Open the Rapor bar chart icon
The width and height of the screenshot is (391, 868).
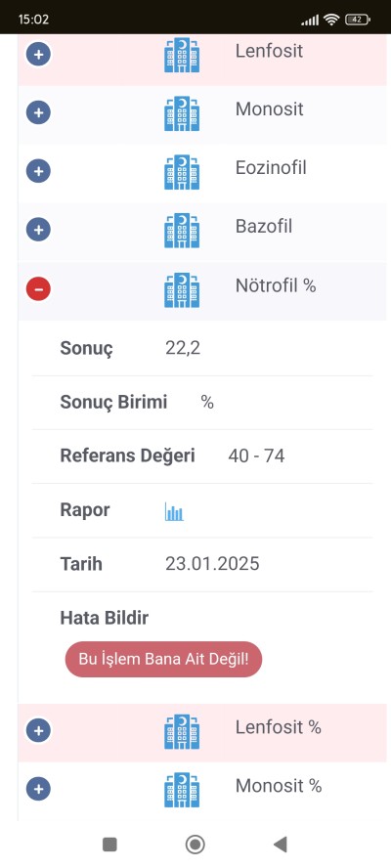tap(174, 511)
